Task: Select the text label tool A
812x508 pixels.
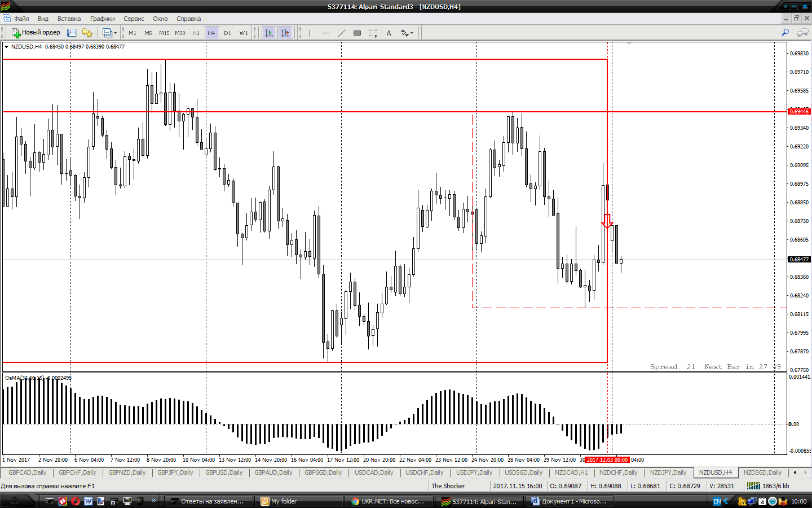Action: point(389,33)
